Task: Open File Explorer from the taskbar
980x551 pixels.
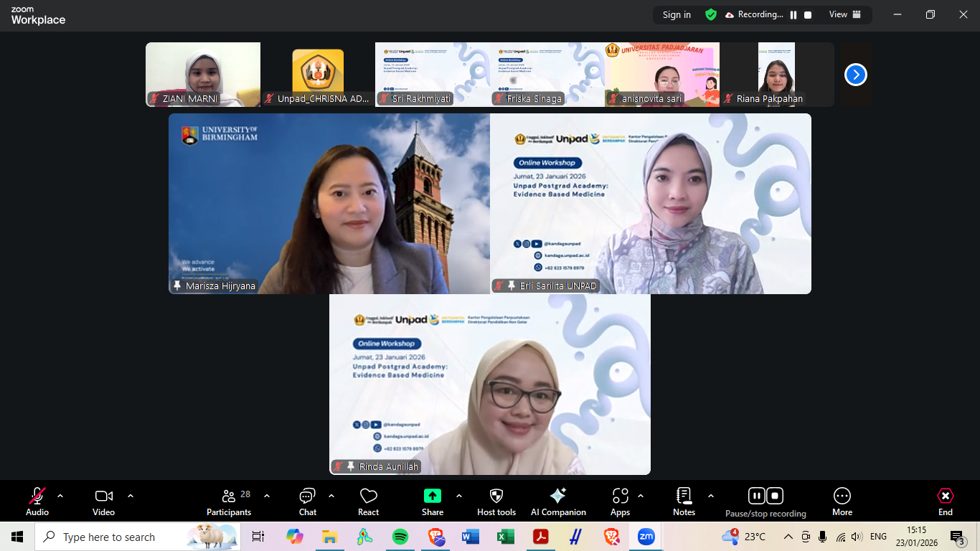Action: [x=329, y=537]
